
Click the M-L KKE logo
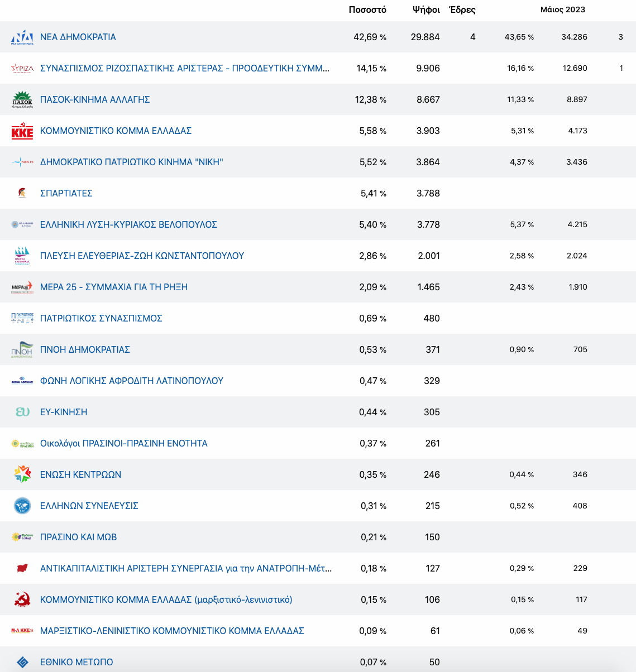[22, 631]
